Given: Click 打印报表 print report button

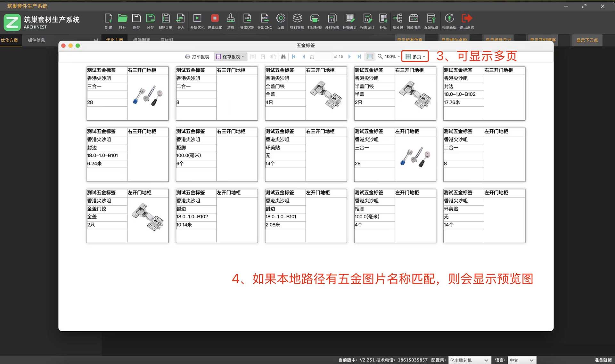Looking at the screenshot, I should pos(197,57).
